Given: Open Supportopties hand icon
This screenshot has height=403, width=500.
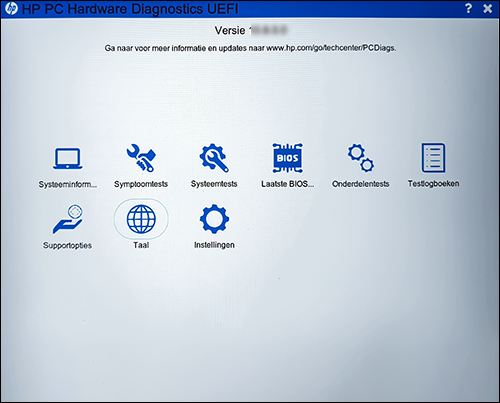Looking at the screenshot, I should click(x=68, y=219).
